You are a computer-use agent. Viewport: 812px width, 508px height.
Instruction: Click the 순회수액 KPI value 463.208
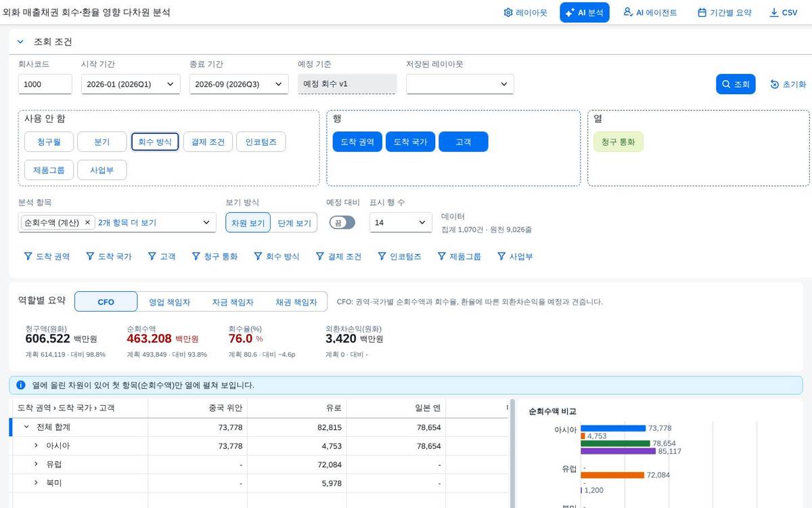(149, 339)
